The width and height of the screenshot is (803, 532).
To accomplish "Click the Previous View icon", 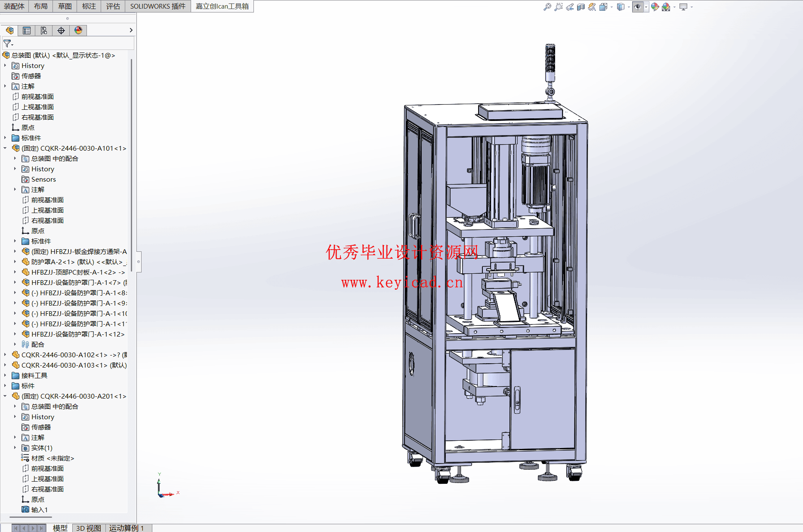I will click(570, 7).
